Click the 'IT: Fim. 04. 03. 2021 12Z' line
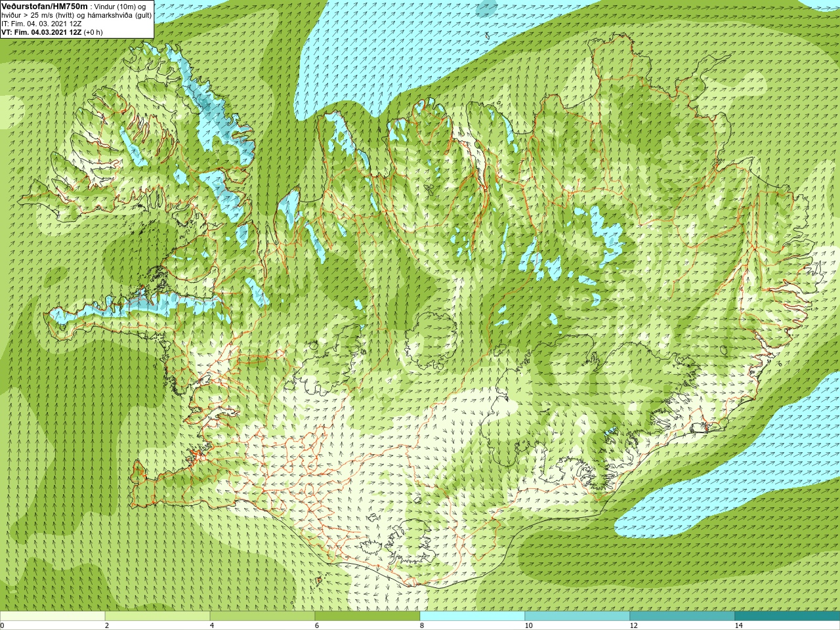The width and height of the screenshot is (840, 630). (41, 24)
